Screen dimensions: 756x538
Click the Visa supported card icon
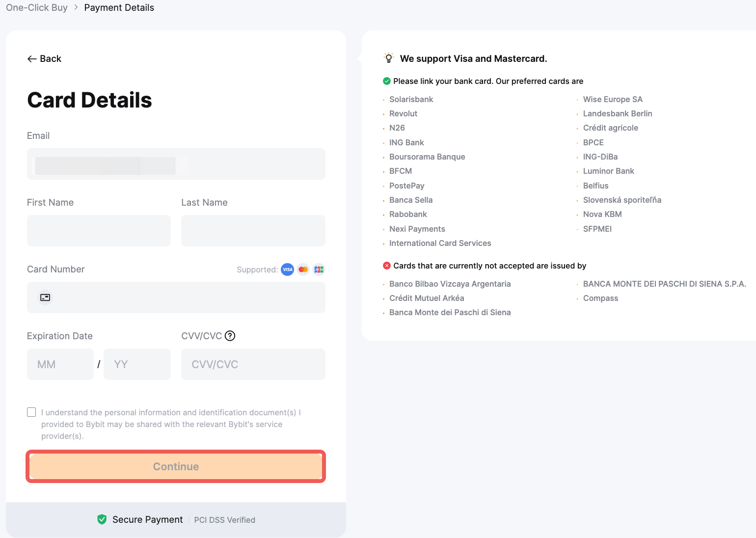click(x=287, y=269)
